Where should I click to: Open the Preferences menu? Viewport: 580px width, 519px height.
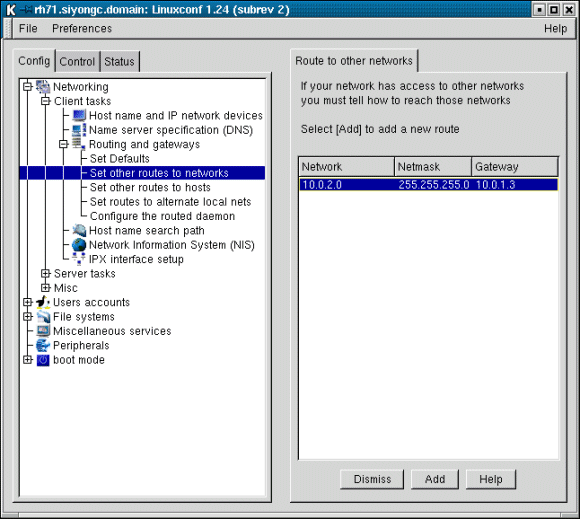point(82,28)
